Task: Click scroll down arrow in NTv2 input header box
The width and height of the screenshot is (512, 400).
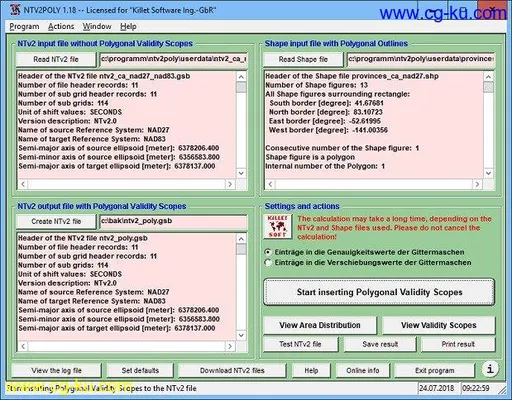Action: pyautogui.click(x=241, y=173)
